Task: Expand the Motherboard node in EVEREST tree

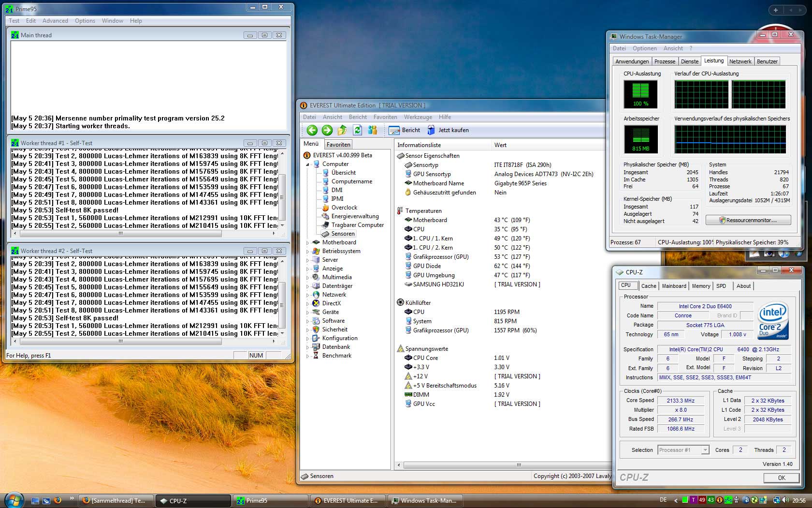Action: coord(307,243)
